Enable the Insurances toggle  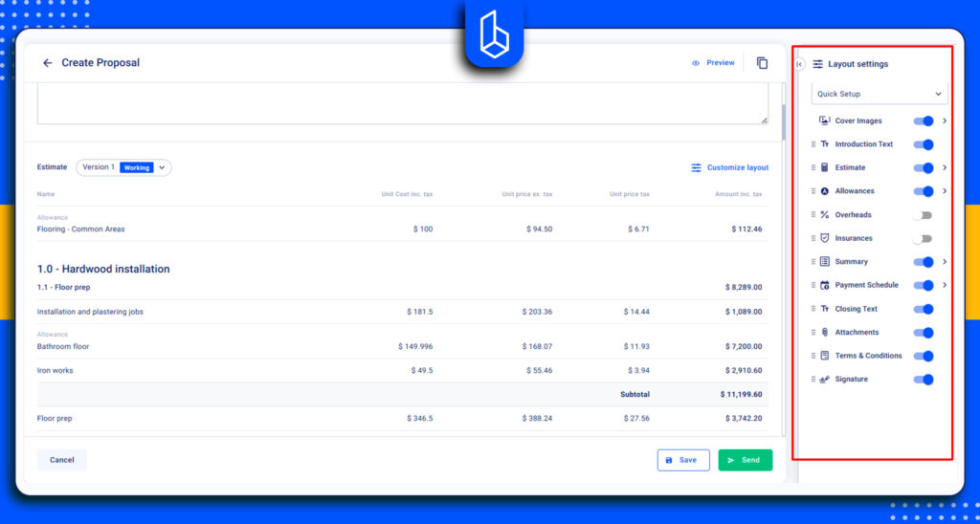(922, 238)
